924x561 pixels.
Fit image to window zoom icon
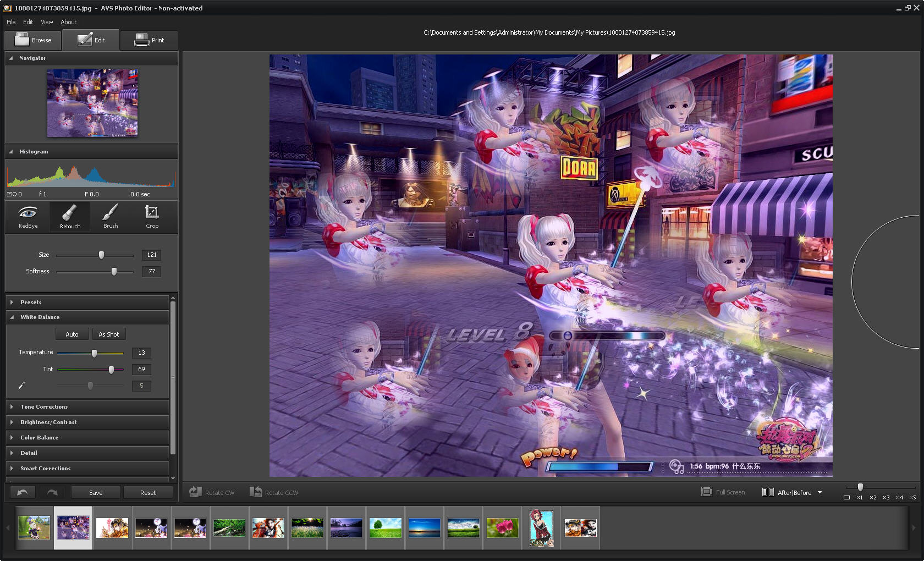(846, 497)
